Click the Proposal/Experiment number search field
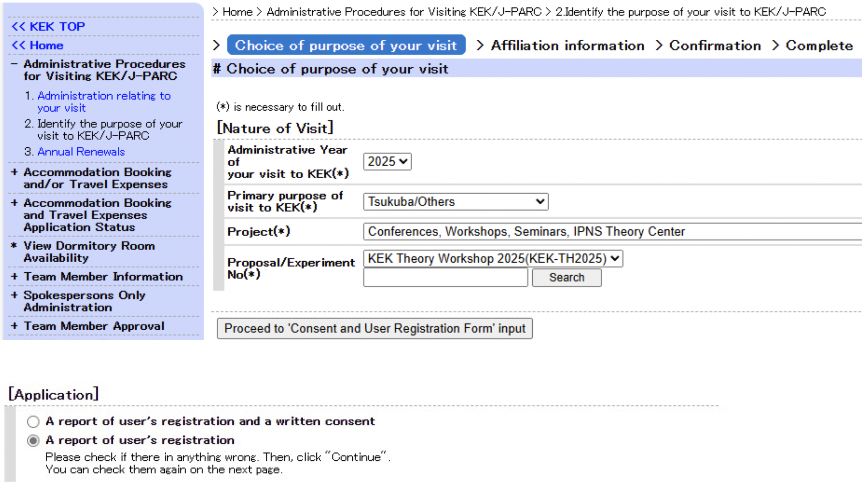This screenshot has height=483, width=868. (445, 277)
